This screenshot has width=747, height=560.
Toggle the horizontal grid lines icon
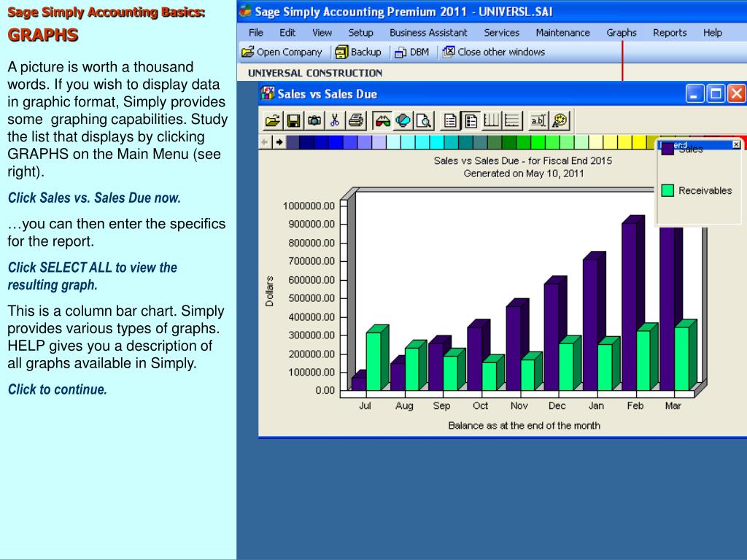click(512, 120)
